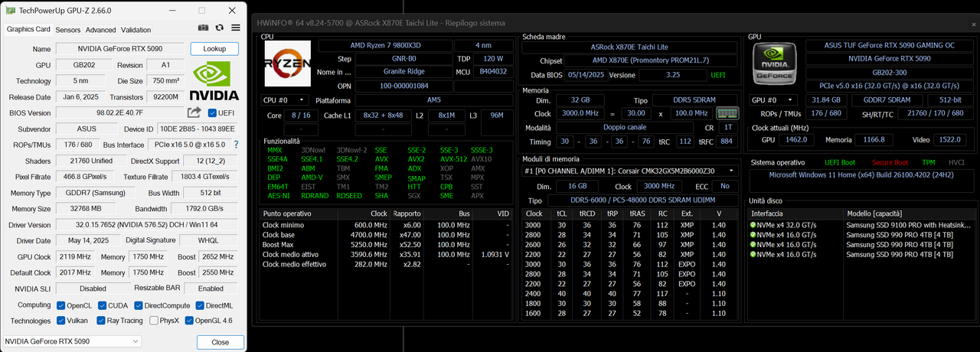This screenshot has width=980, height=352.
Task: Click the TPM indicator text
Action: (928, 161)
